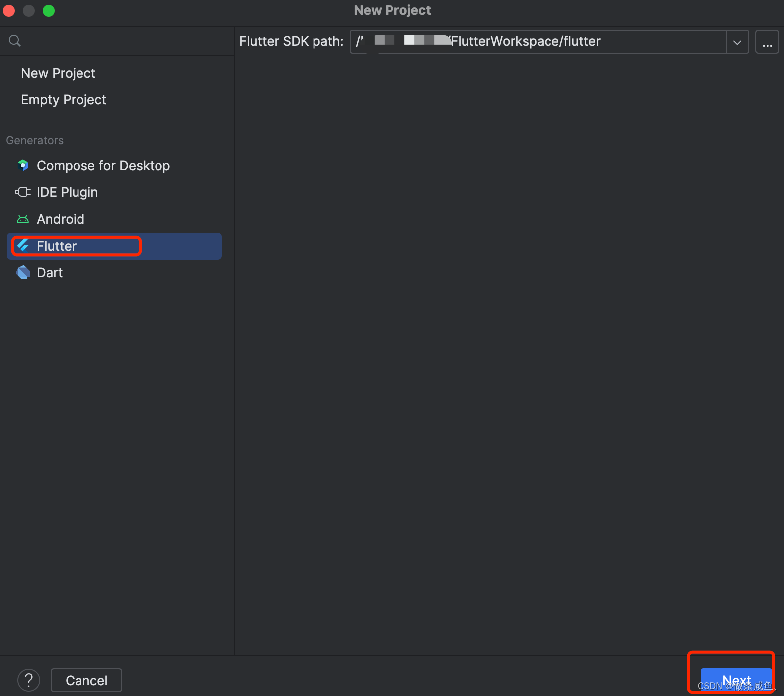Click the Flutter logo icon
The width and height of the screenshot is (784, 696).
[x=23, y=246]
